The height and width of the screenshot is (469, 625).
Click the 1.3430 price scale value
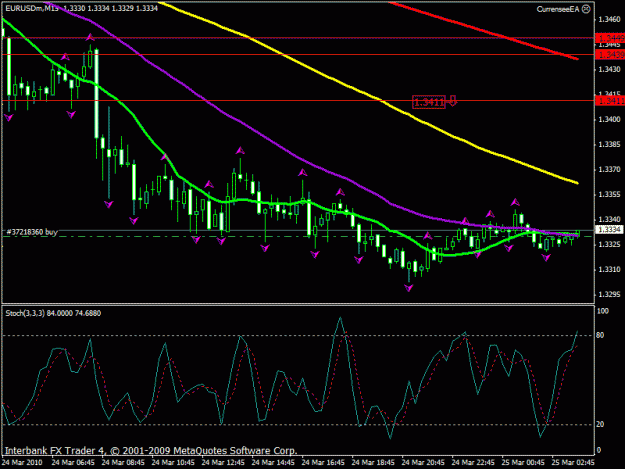(x=609, y=69)
